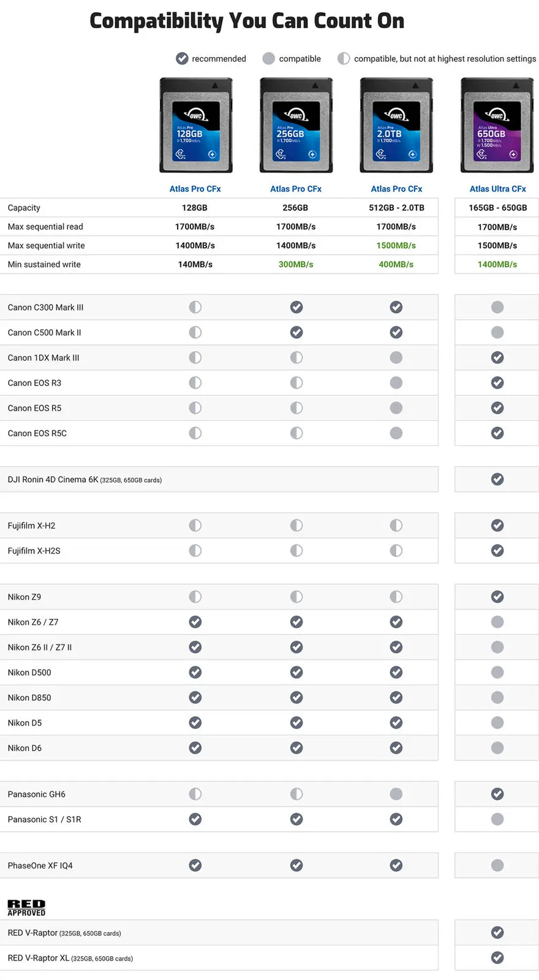
Task: Click Canon EOS R5C Atlas Ultra checkmark
Action: point(497,432)
